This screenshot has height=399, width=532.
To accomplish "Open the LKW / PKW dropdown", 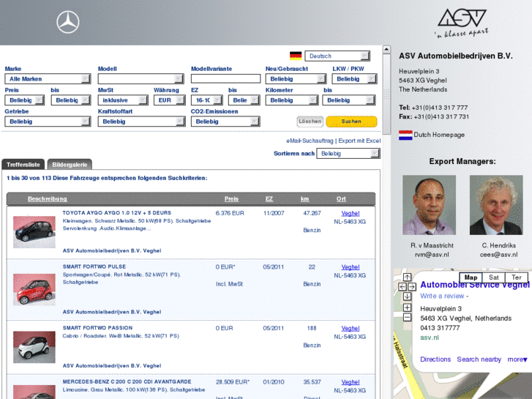I will [x=354, y=79].
